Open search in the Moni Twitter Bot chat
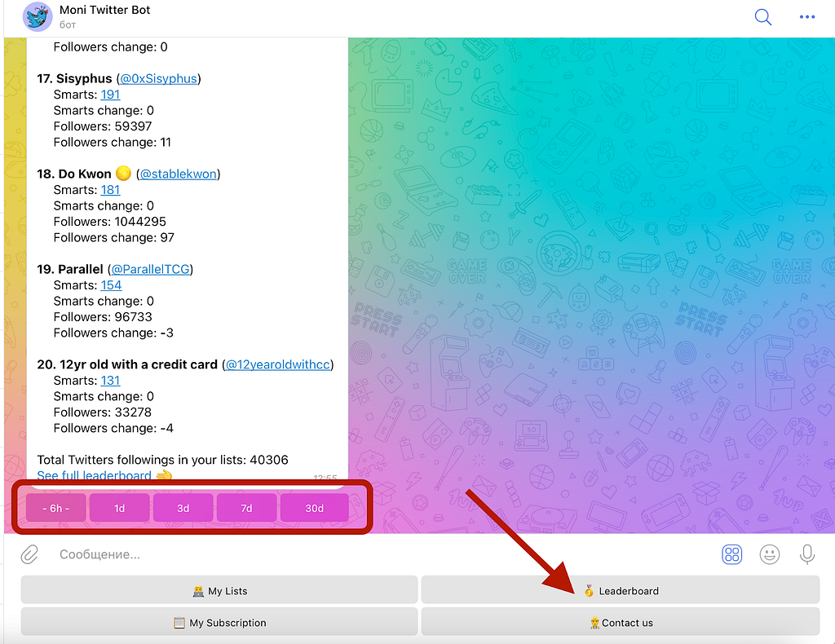835x644 pixels. click(762, 17)
